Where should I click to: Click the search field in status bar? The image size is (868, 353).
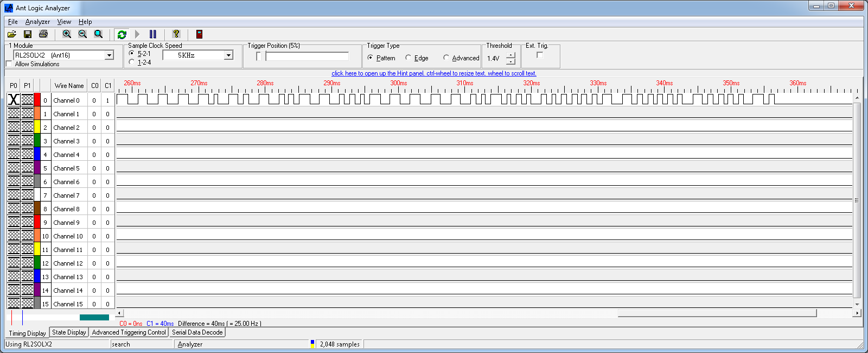coord(142,344)
